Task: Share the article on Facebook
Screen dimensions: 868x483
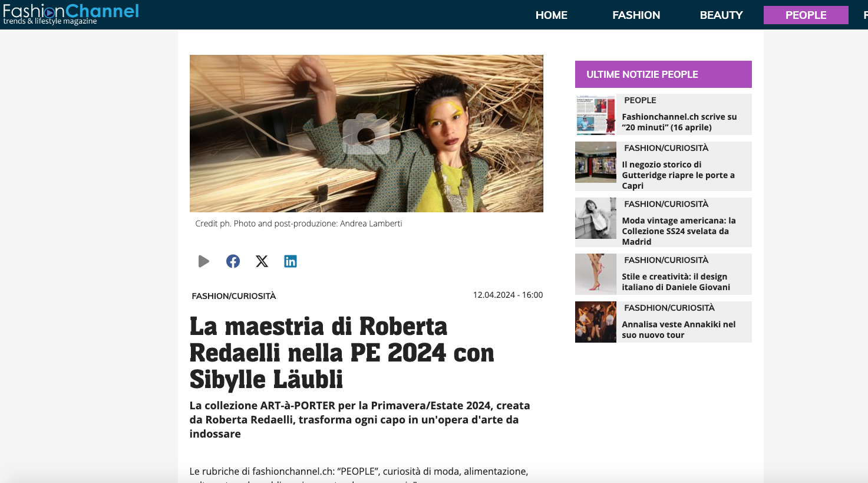Action: (233, 261)
